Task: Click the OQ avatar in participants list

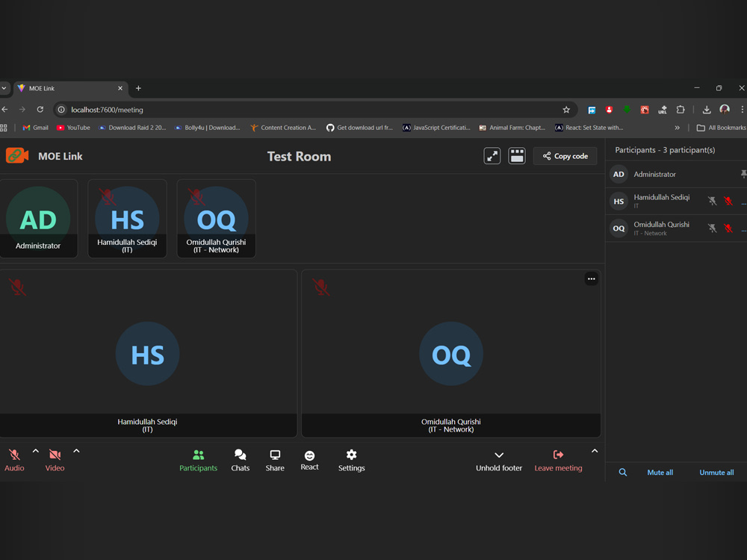Action: click(x=619, y=228)
